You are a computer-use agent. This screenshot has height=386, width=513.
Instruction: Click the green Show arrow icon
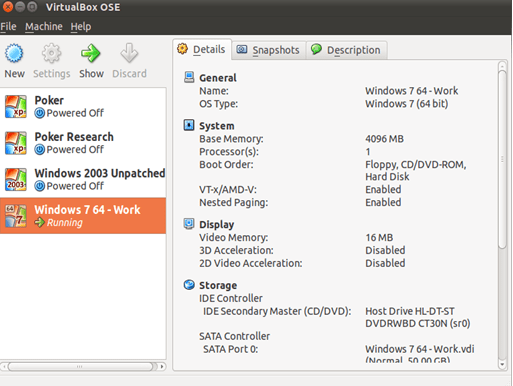(91, 53)
